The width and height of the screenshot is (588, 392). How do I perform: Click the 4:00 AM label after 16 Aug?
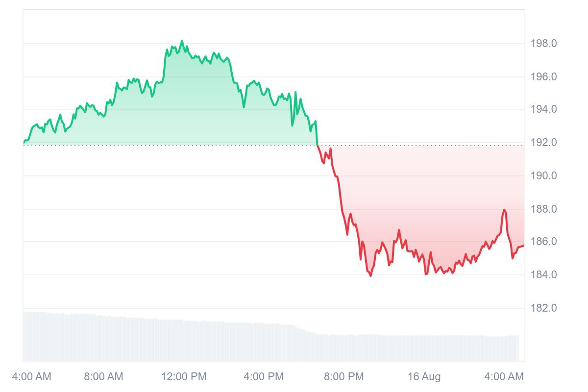click(504, 377)
